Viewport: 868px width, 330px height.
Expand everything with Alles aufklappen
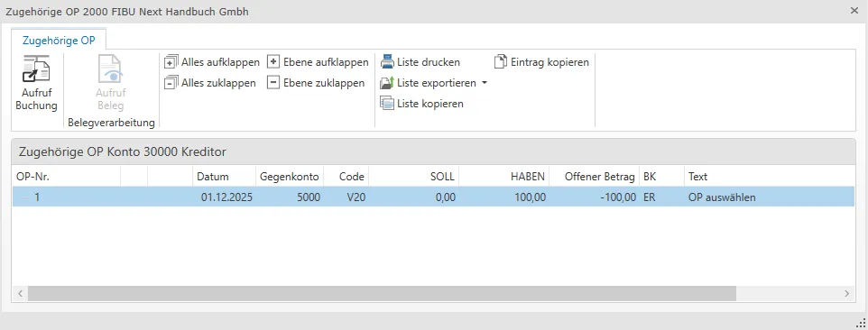[212, 62]
